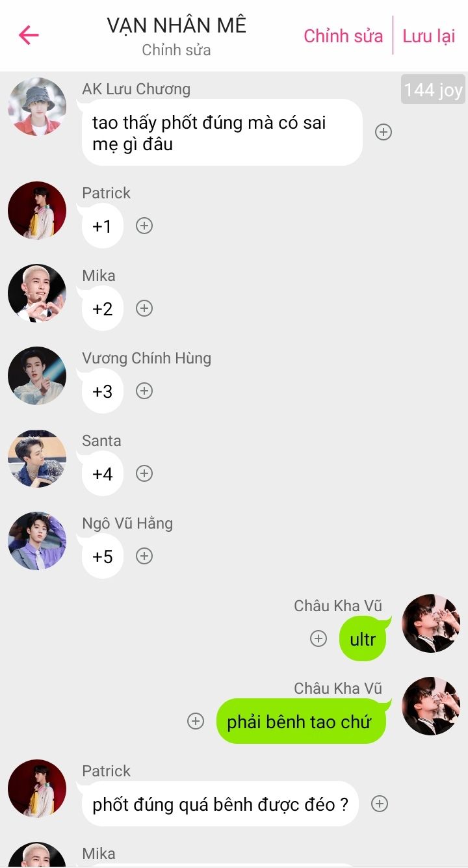Open Santa's profile picture
Viewport: 468px width, 868px height.
click(37, 458)
